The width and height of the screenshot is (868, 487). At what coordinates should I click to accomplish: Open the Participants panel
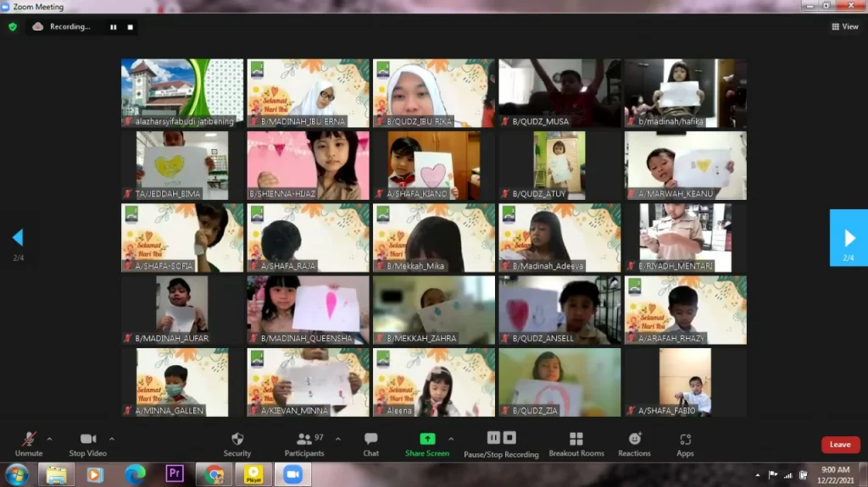pos(304,439)
